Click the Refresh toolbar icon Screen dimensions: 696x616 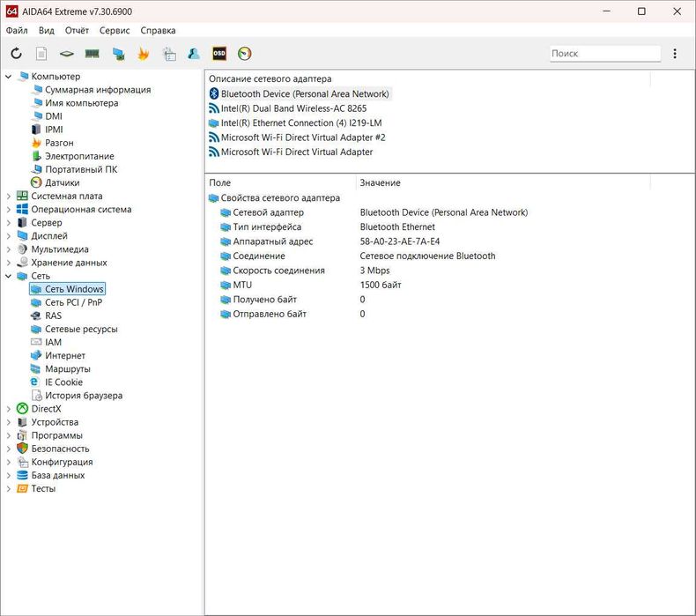17,53
